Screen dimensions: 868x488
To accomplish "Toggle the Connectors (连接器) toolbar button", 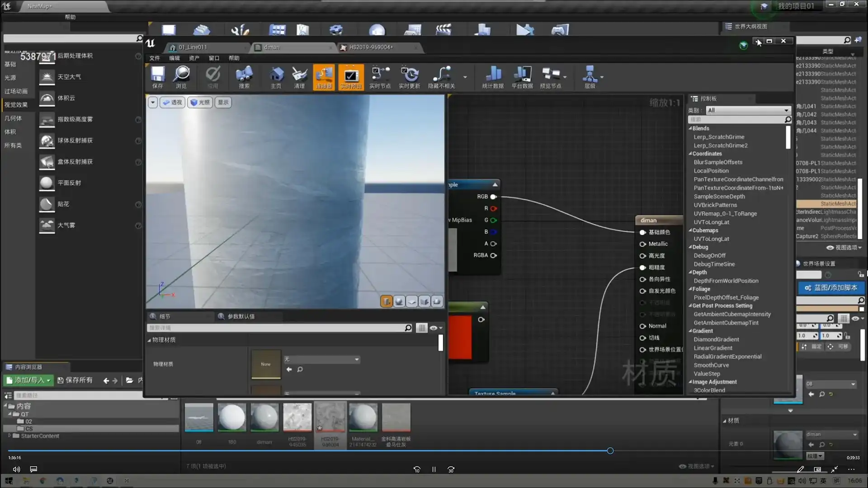I will [x=324, y=76].
